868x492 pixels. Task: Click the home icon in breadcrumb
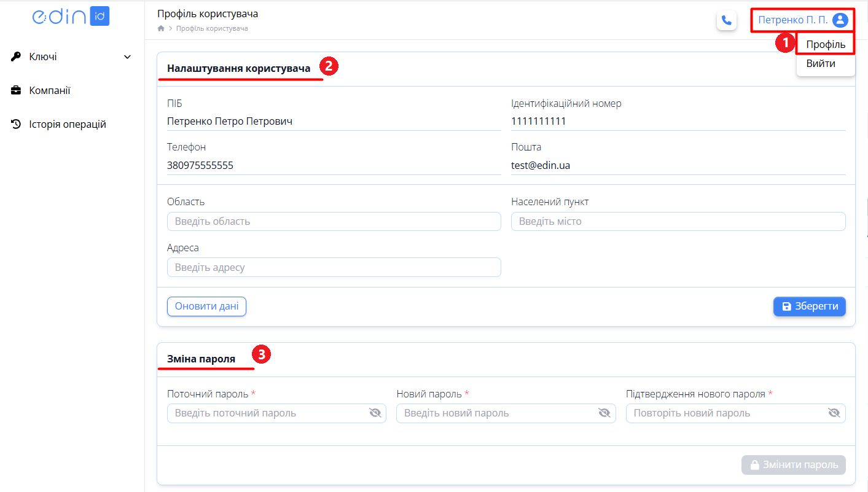tap(161, 28)
